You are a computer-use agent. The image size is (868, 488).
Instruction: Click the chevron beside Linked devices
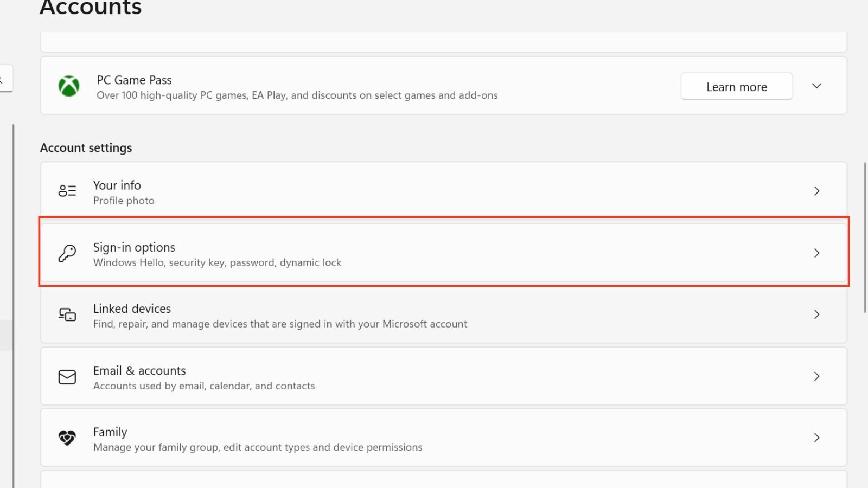click(816, 314)
